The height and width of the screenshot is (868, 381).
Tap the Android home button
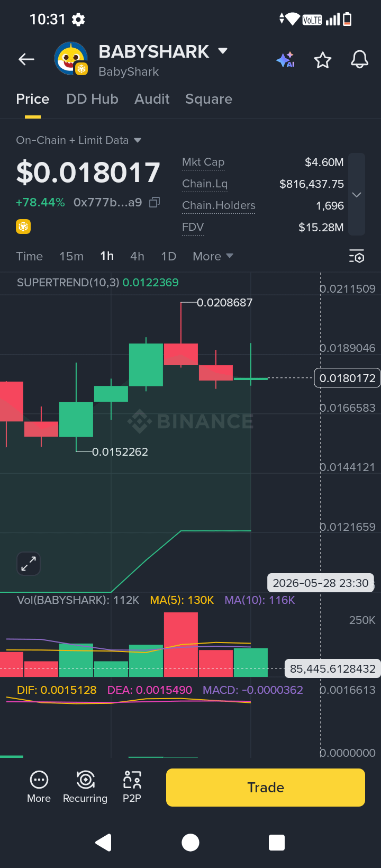190,842
